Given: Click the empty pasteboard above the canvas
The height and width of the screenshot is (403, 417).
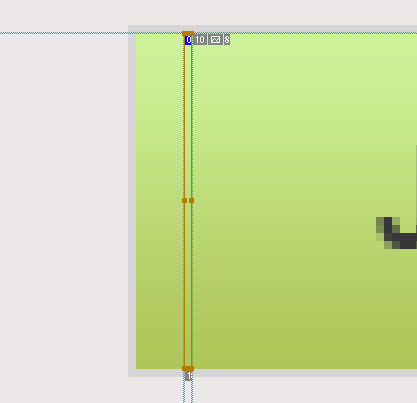Looking at the screenshot, I should pos(208,12).
